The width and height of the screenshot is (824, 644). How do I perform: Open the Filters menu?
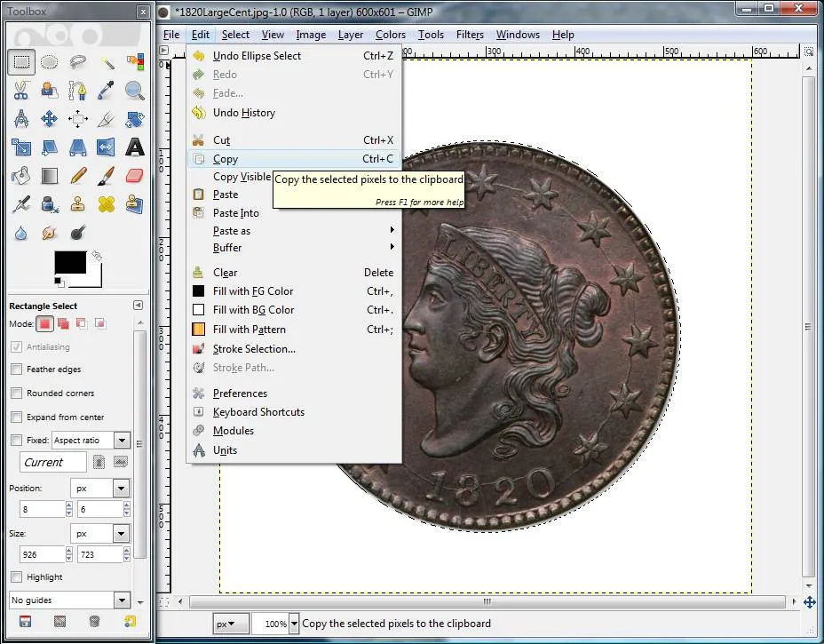pyautogui.click(x=470, y=35)
